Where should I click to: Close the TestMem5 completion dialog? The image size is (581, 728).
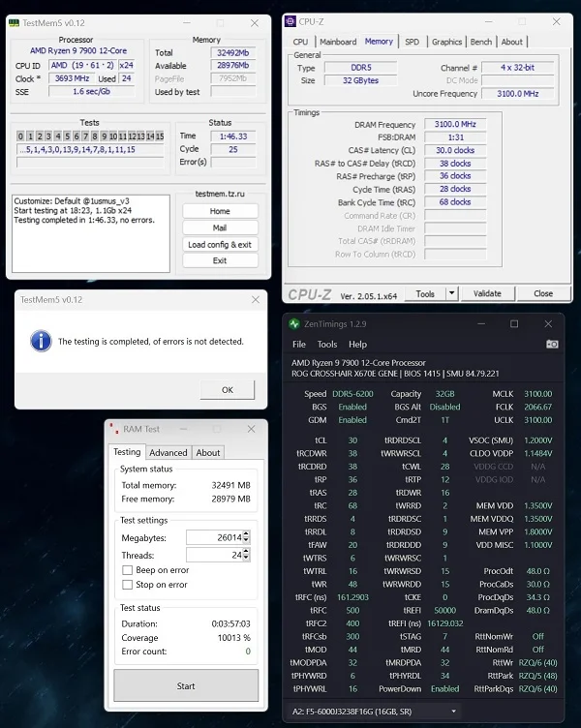click(x=256, y=299)
